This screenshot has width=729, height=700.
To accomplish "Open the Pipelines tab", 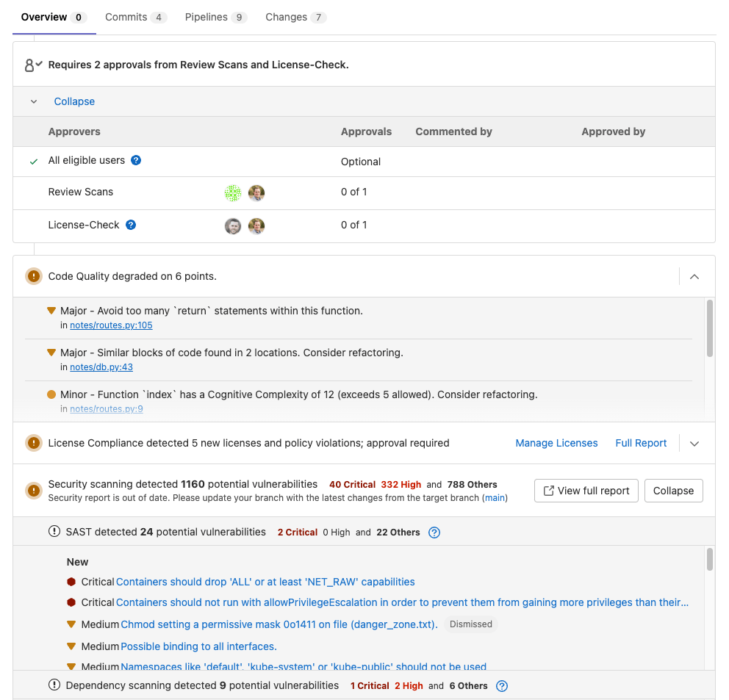I will (215, 17).
